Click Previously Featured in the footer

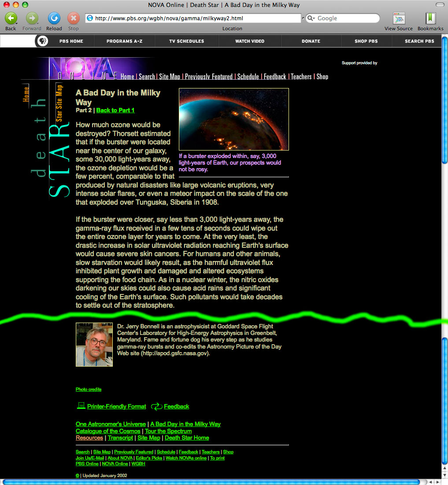point(134,452)
